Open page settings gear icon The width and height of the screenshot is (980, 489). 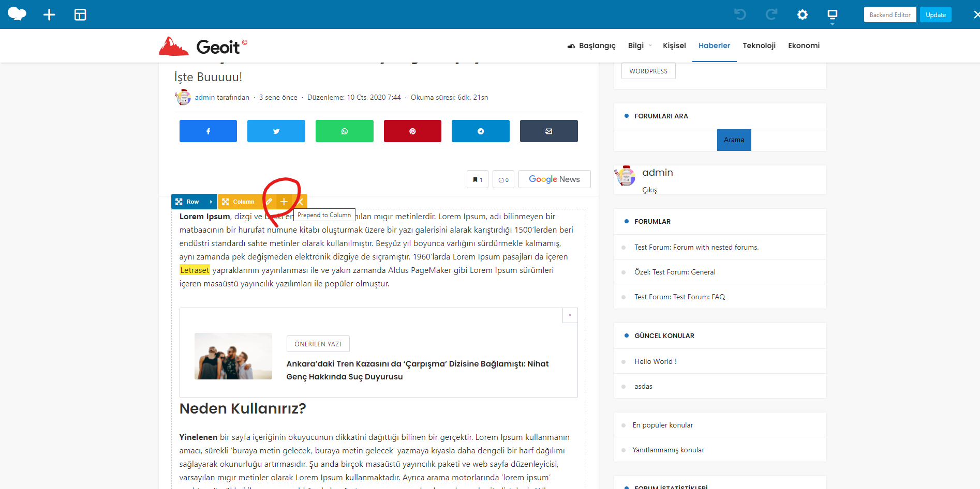click(802, 14)
